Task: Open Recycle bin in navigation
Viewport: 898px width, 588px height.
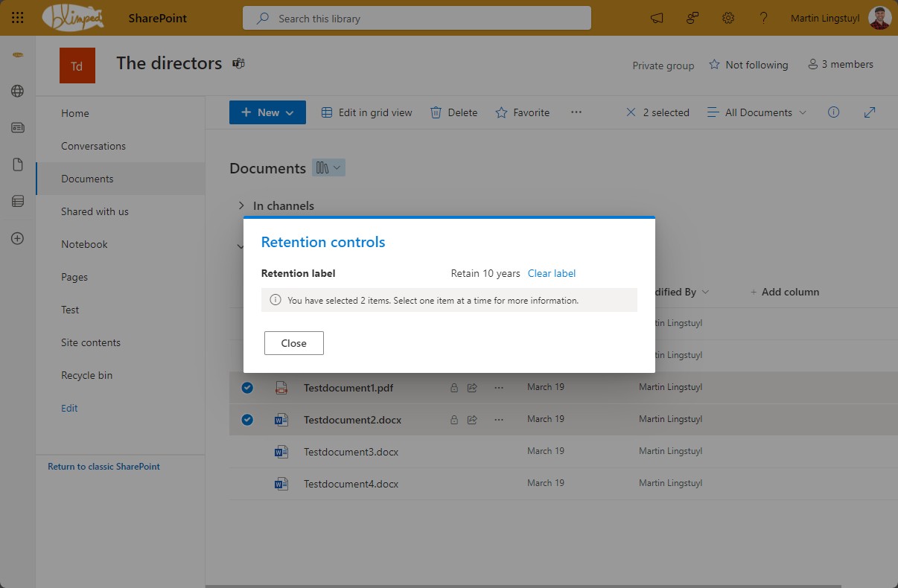Action: 86,375
